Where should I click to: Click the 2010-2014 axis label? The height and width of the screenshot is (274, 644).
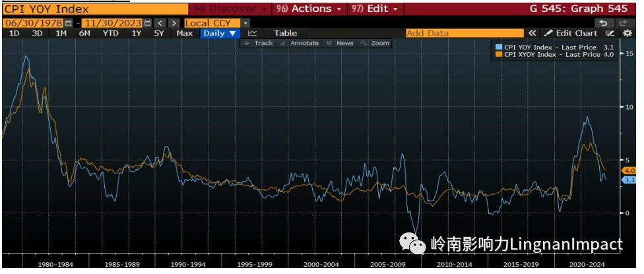[455, 263]
